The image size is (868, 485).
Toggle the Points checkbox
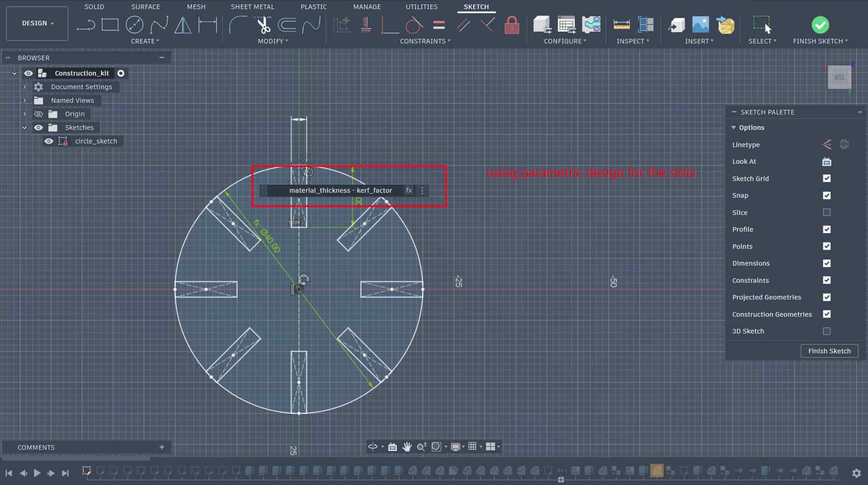point(826,246)
